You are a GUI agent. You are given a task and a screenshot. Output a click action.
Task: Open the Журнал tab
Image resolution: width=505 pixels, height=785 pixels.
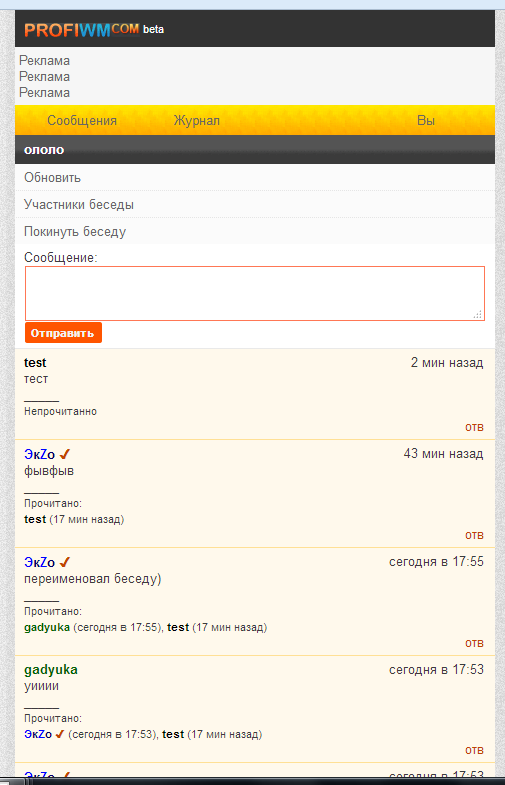click(197, 121)
